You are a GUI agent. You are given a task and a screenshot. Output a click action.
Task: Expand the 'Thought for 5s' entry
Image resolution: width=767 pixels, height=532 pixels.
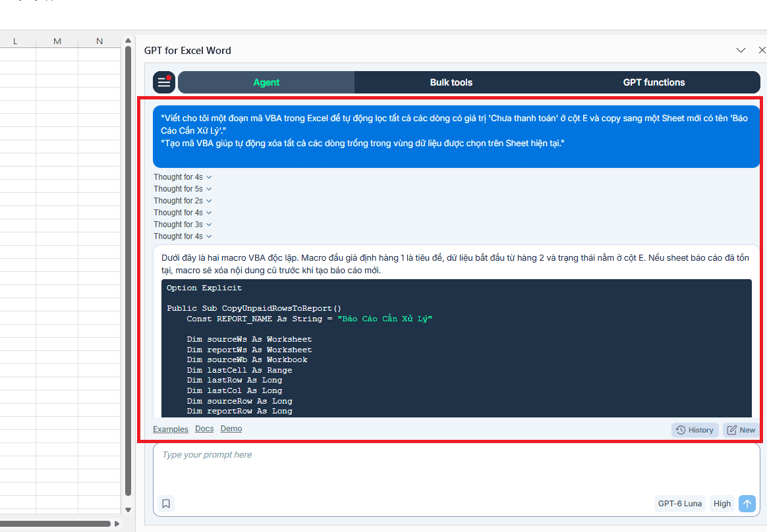point(183,189)
